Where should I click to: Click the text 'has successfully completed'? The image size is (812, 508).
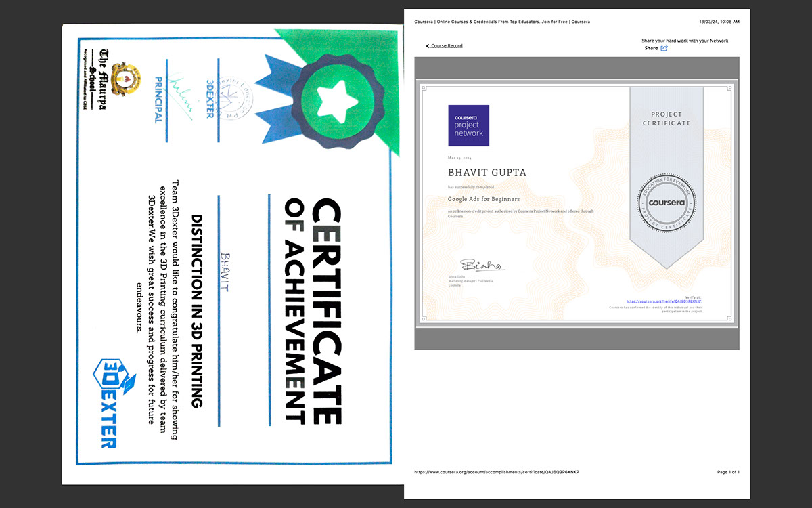tap(470, 187)
